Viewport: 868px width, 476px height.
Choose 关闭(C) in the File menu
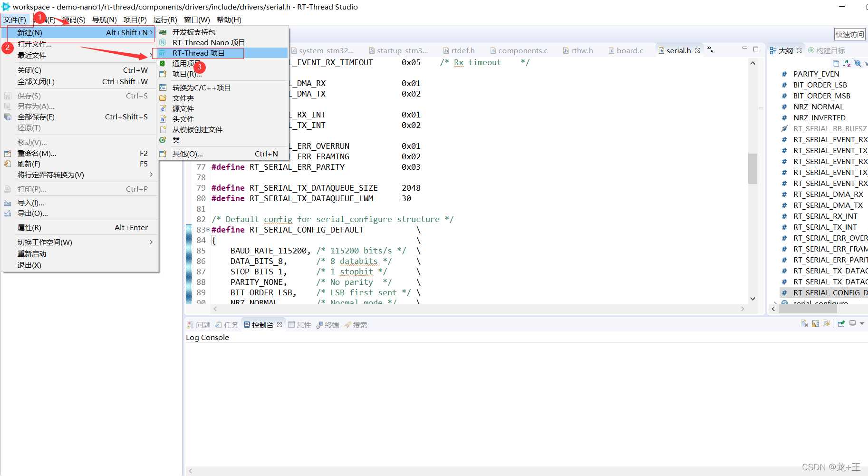pos(79,70)
